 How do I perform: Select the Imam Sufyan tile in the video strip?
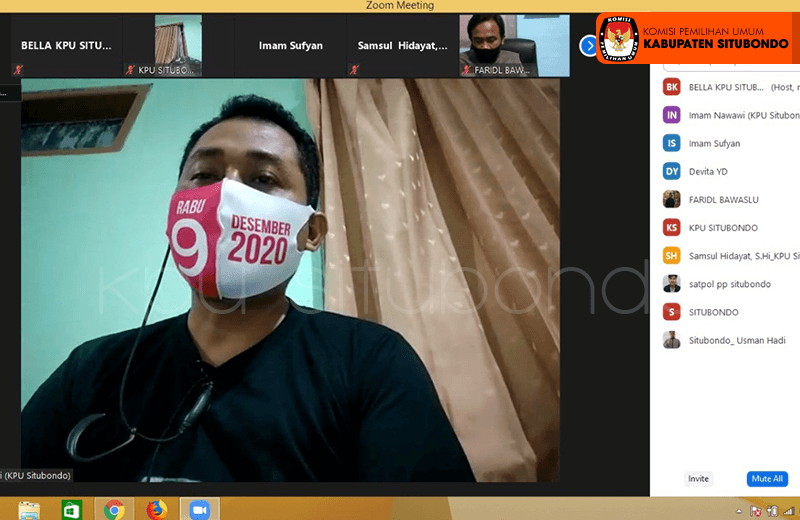(x=290, y=45)
